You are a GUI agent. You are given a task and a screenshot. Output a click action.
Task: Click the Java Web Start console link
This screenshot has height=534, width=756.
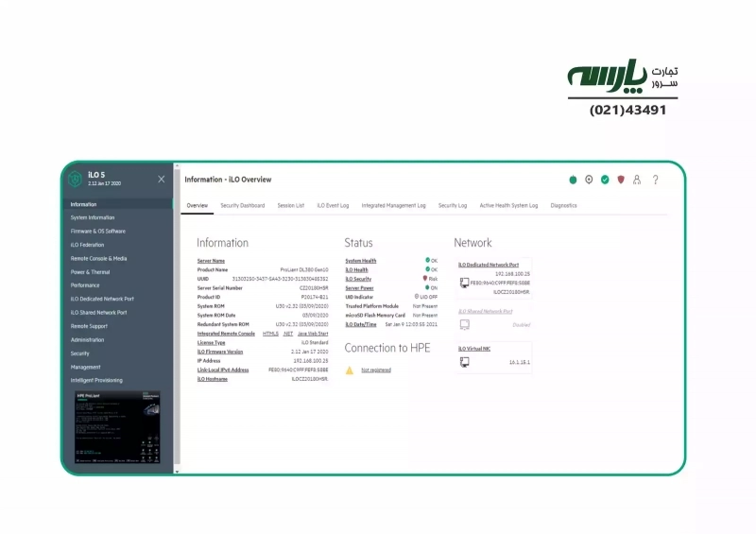click(x=313, y=334)
